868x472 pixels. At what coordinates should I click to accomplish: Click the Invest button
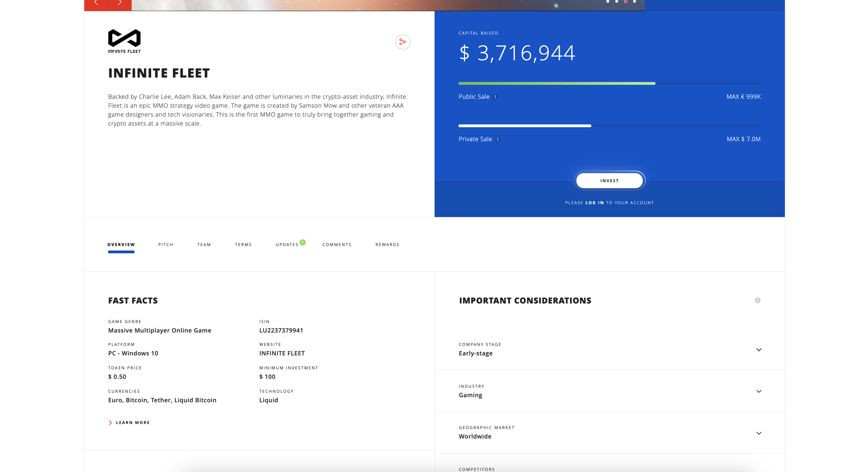(609, 180)
